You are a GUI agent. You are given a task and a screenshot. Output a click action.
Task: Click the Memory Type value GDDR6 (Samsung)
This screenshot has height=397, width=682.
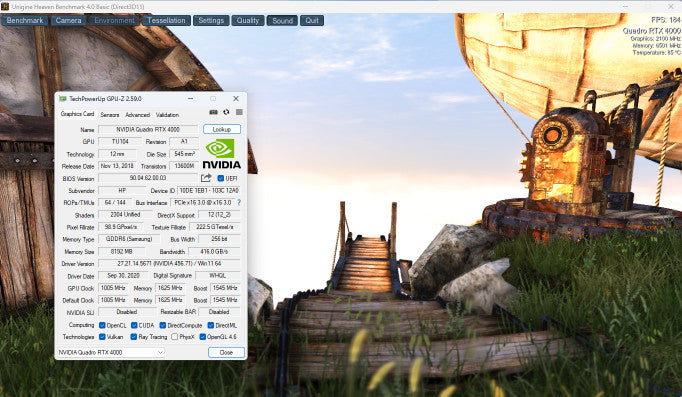click(129, 239)
